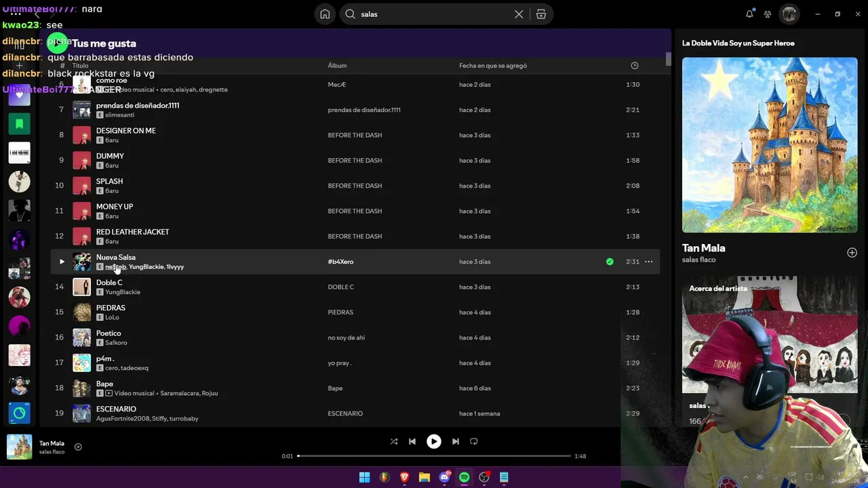The width and height of the screenshot is (868, 488).
Task: Click the music video icon on Bape row
Action: [109, 393]
